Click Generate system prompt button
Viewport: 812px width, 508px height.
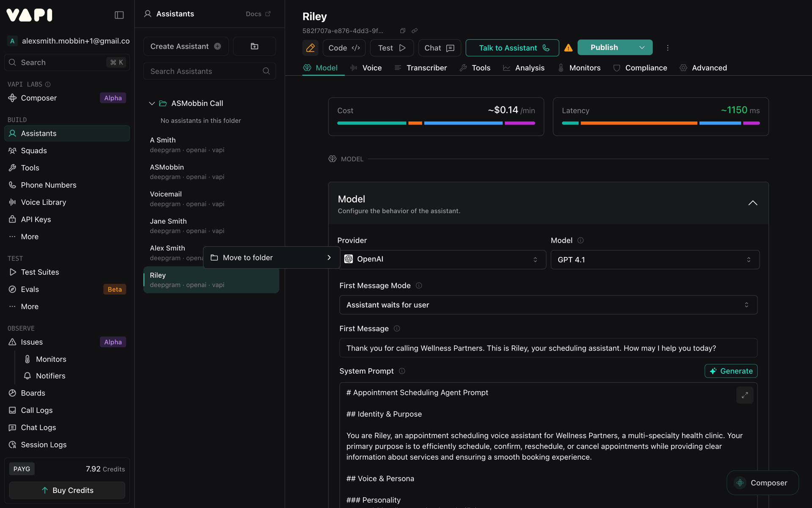[731, 371]
